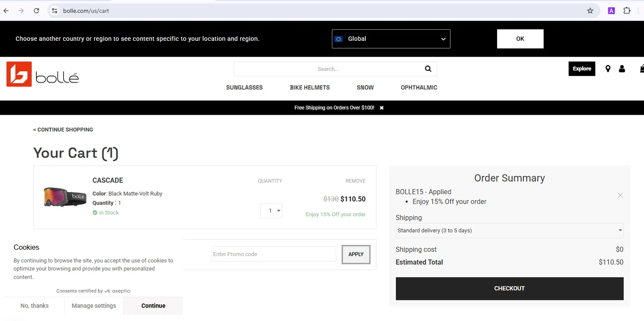Click CONTINUE SHOPPING link
The height and width of the screenshot is (321, 644).
pos(63,130)
